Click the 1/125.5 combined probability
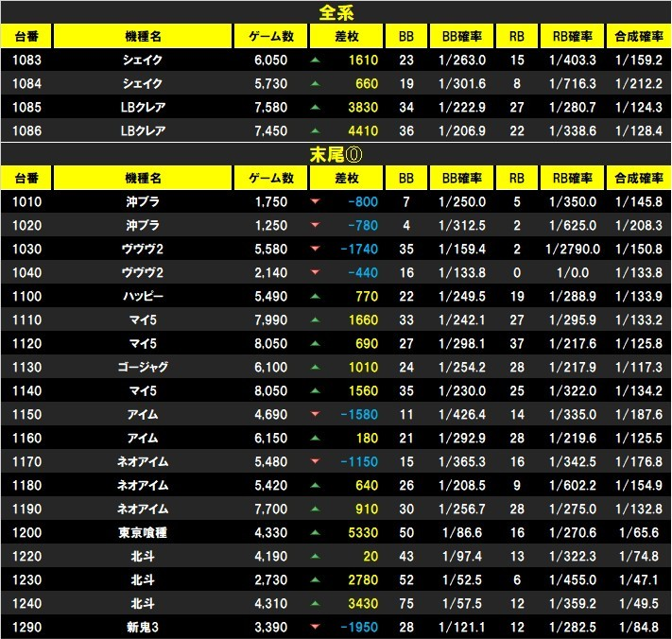This screenshot has height=639, width=672. click(639, 438)
